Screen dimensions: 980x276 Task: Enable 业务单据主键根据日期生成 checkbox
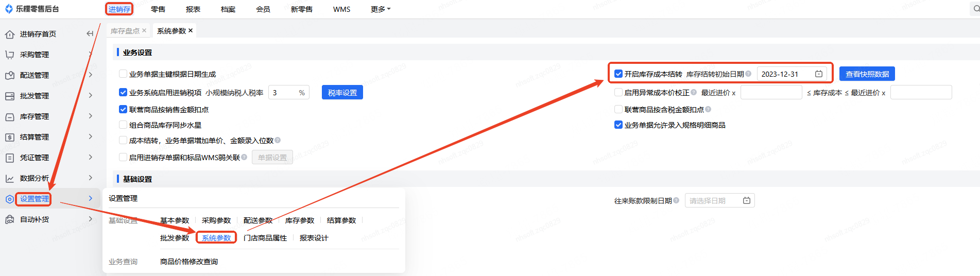(x=123, y=74)
